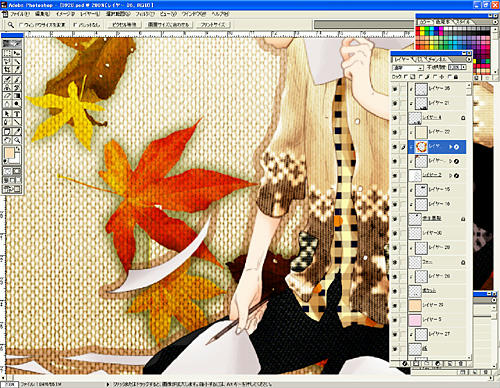
Task: Select the Gradient tool in the toolbox
Action: 17,96
